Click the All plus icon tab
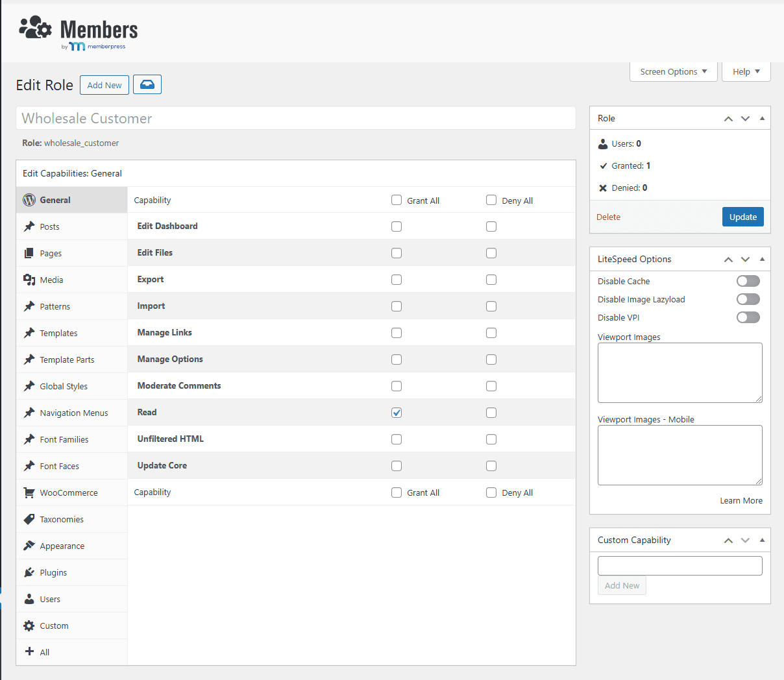Viewport: 784px width, 680px height. pyautogui.click(x=29, y=651)
